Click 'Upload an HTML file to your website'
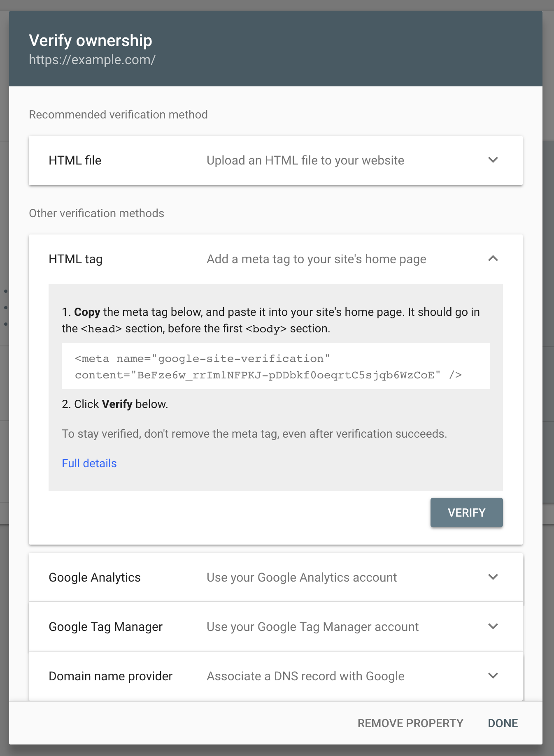Image resolution: width=554 pixels, height=756 pixels. pyautogui.click(x=305, y=160)
